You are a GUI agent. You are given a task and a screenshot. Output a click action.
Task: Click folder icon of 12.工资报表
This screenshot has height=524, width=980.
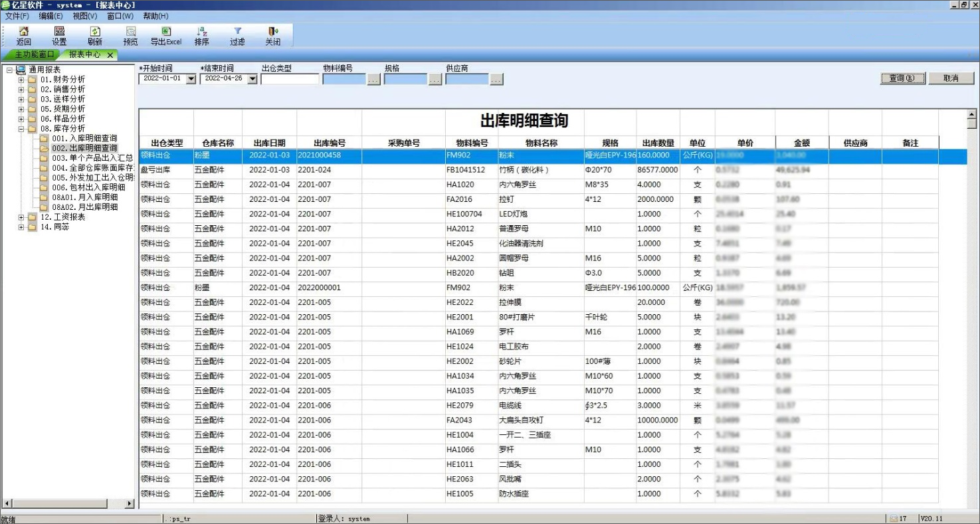(32, 217)
